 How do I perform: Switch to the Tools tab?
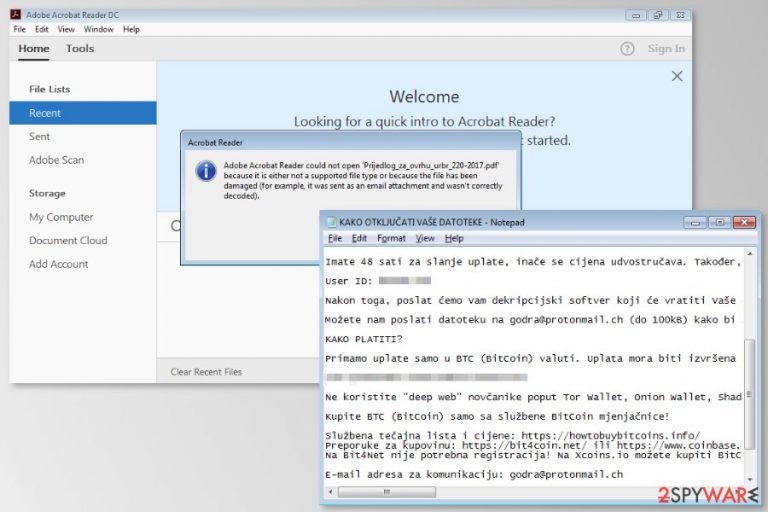(x=80, y=49)
